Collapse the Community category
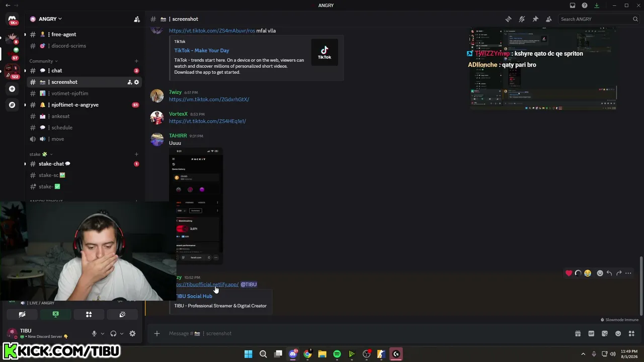 pyautogui.click(x=43, y=61)
